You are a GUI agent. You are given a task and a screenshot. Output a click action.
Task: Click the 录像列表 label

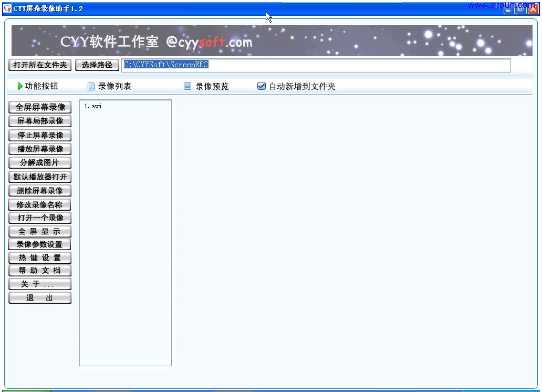point(115,86)
